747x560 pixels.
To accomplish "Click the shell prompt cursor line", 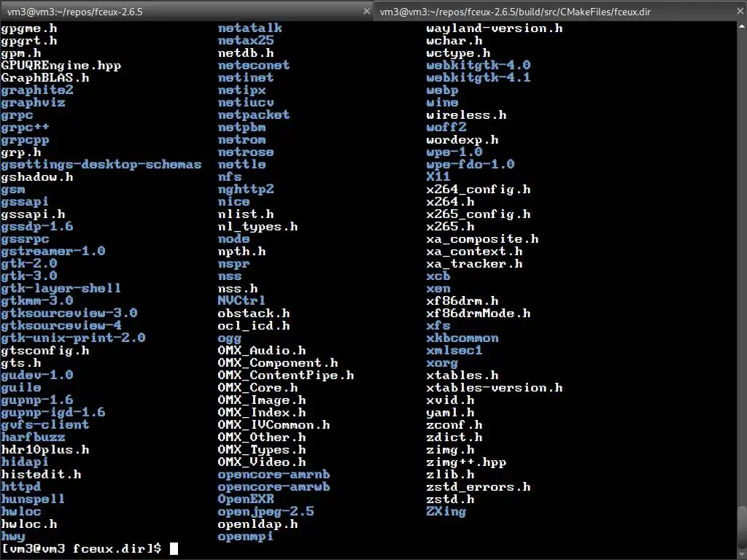I will [x=90, y=548].
